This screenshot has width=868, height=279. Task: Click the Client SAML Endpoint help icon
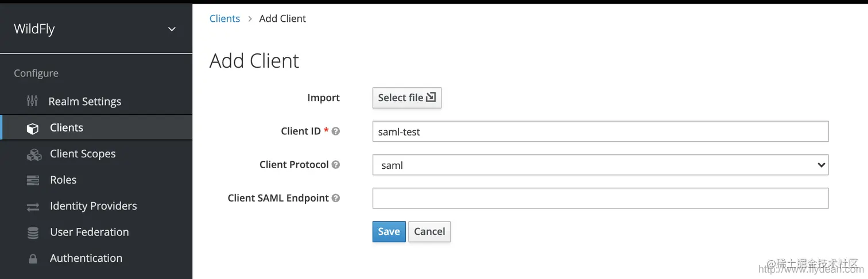tap(336, 198)
